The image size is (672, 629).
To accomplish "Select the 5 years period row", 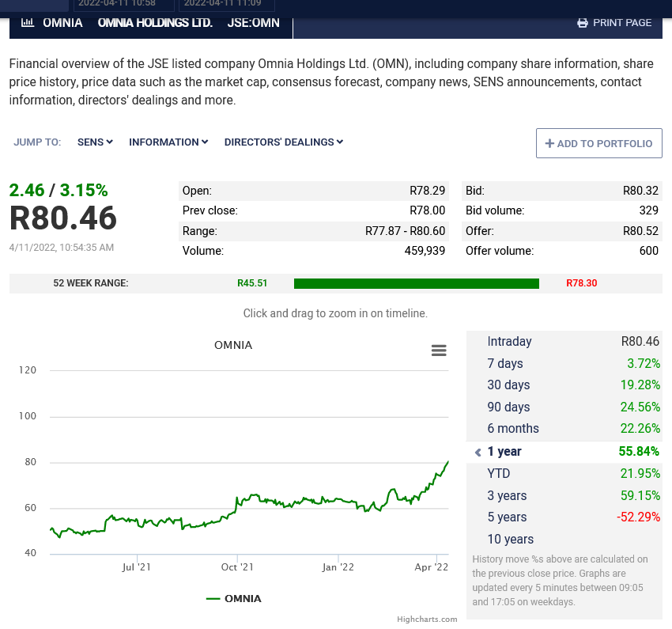I will (x=564, y=517).
